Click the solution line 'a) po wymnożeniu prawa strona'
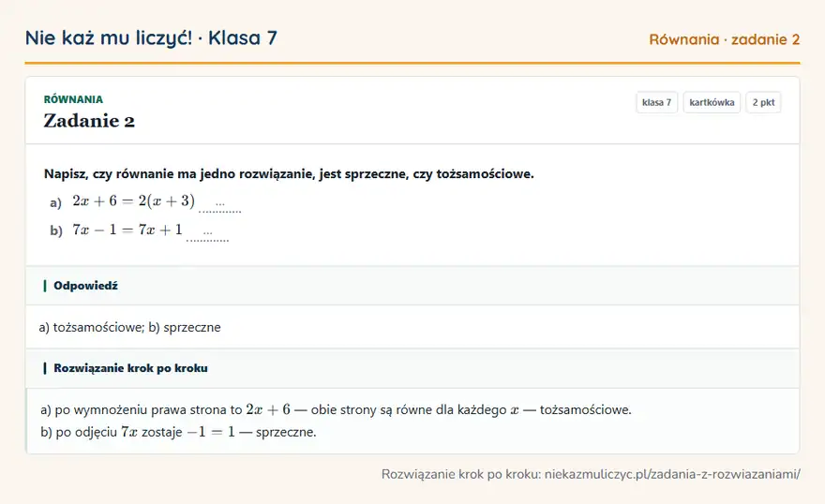 pos(336,409)
